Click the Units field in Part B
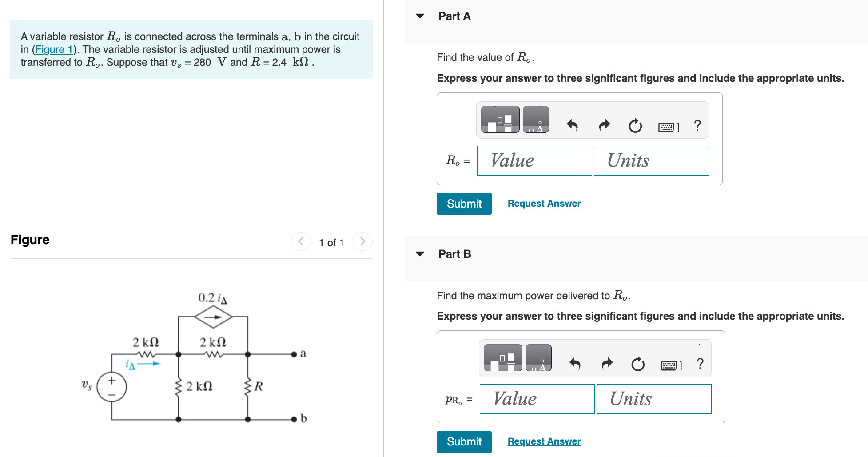The height and width of the screenshot is (457, 868). 653,399
